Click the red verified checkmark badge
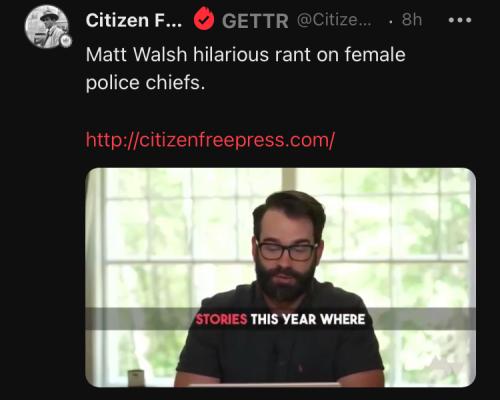The image size is (500, 400). click(204, 20)
